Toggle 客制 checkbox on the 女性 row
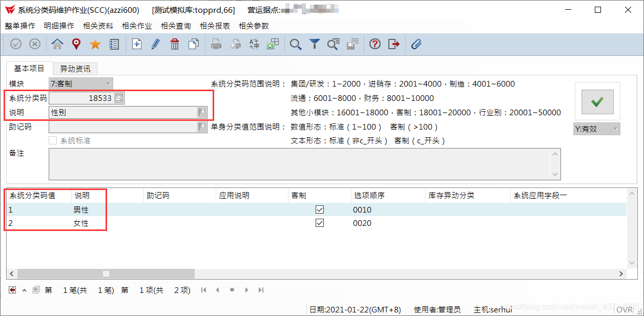 (x=319, y=223)
